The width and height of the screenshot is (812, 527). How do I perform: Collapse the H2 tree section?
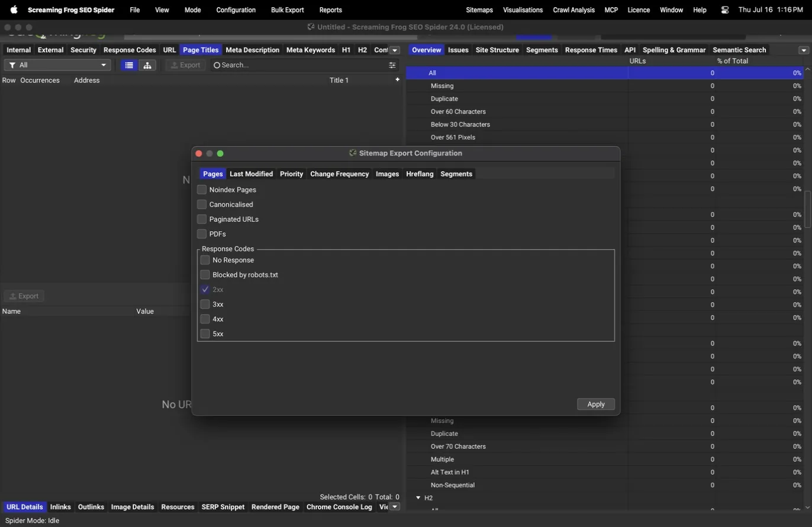(x=418, y=498)
